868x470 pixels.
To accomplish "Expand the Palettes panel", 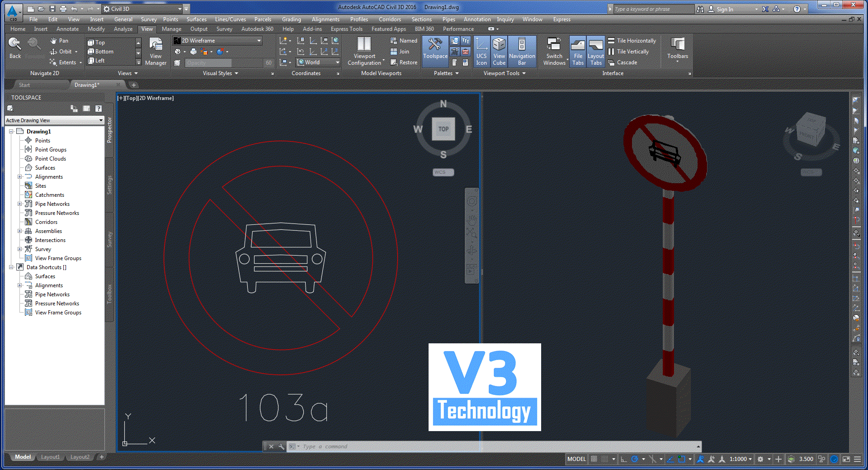I will 446,73.
